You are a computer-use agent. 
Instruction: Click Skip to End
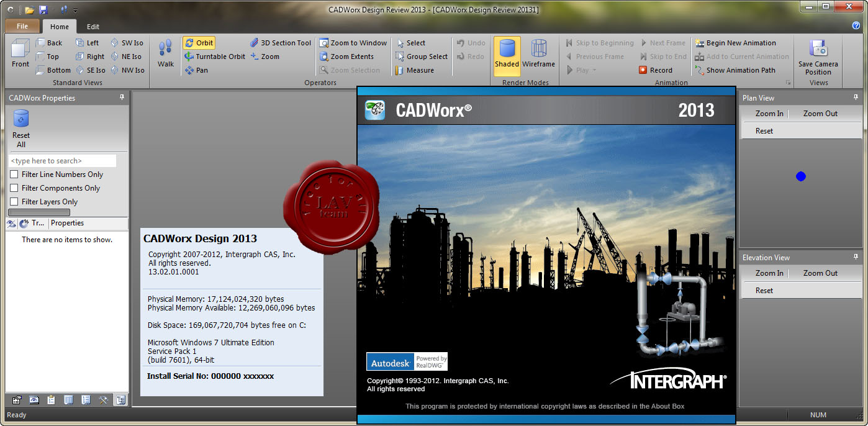pos(663,57)
